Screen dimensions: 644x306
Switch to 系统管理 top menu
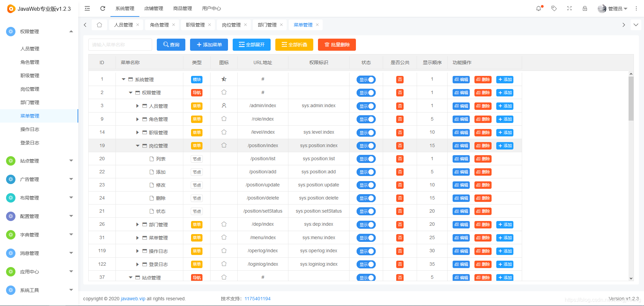pos(125,8)
